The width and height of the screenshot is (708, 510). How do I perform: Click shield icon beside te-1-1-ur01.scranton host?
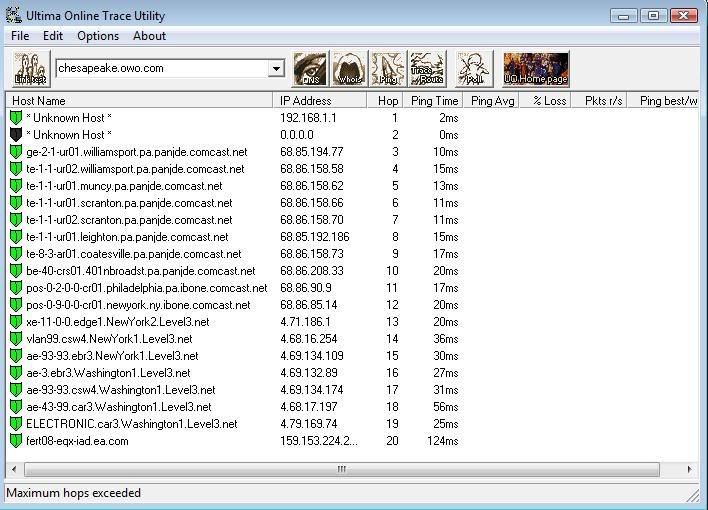tap(16, 203)
